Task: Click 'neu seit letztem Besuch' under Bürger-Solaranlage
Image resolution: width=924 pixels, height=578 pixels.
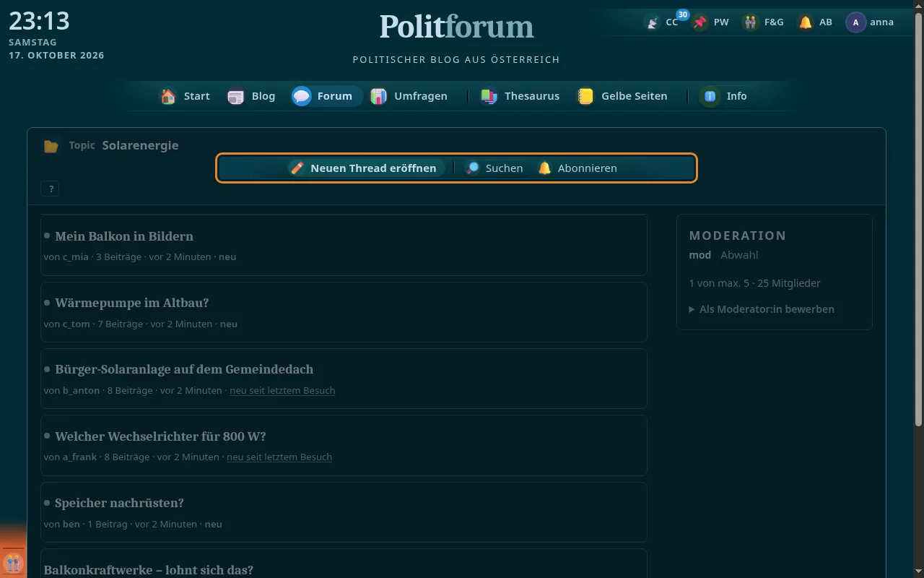Action: coord(282,391)
